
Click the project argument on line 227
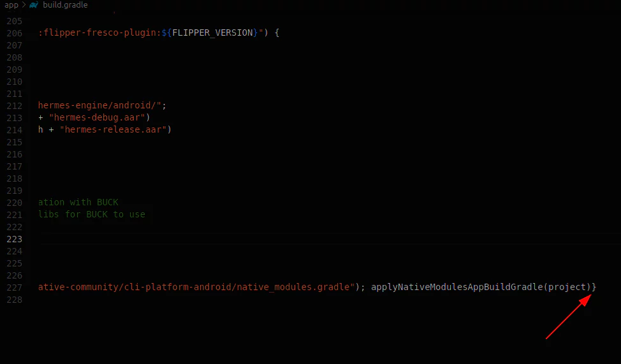(x=567, y=287)
